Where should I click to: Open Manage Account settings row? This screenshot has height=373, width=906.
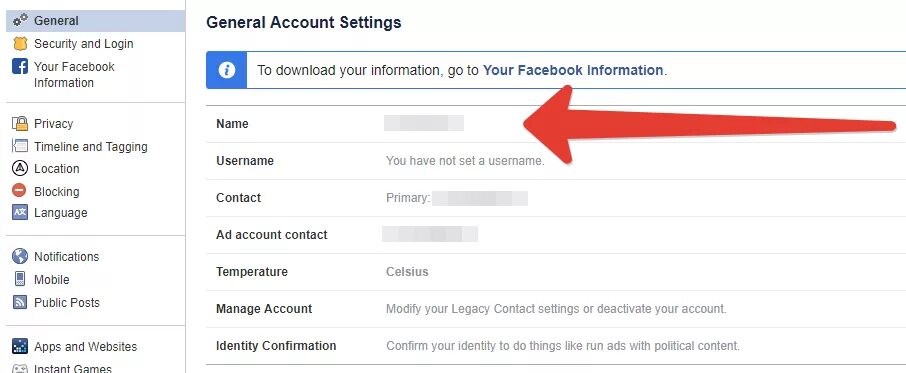[556, 309]
